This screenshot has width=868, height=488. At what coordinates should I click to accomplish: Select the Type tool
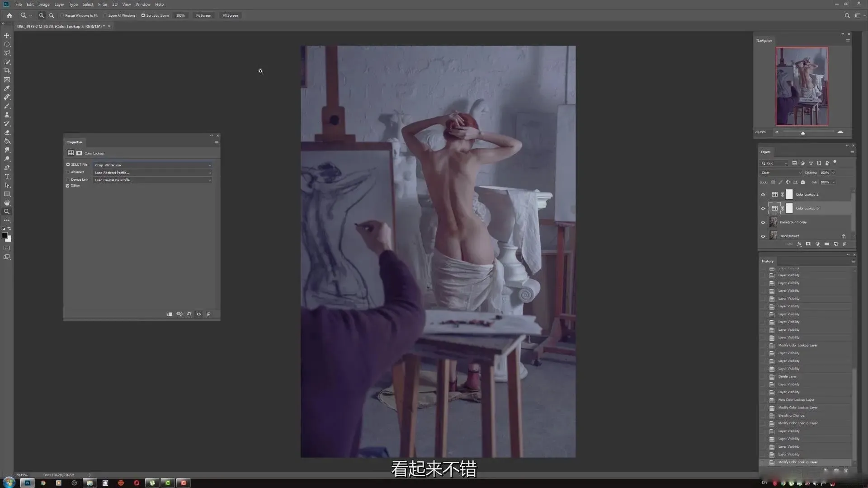[x=7, y=176]
